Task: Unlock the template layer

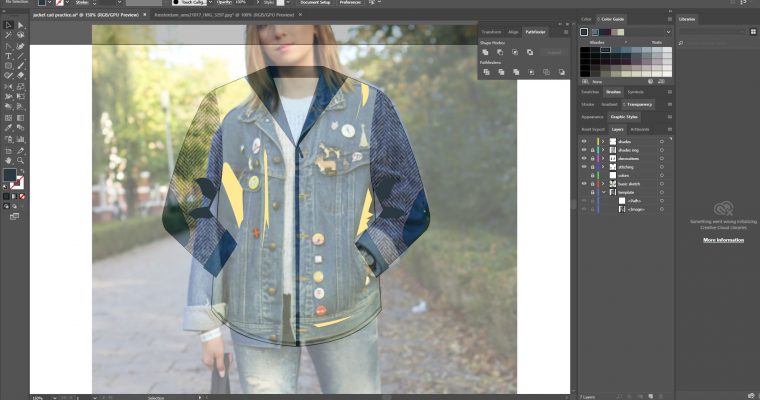Action: [x=592, y=192]
